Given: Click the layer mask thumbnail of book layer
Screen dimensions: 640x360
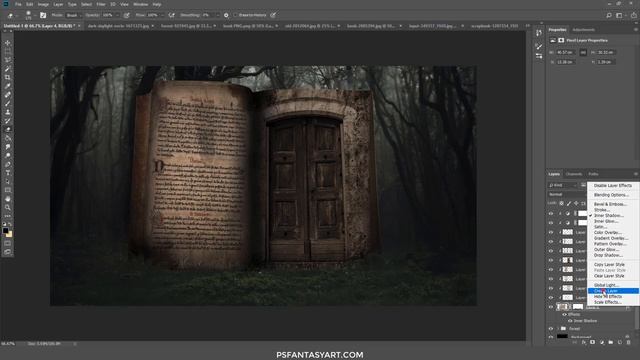Looking at the screenshot, I should click(x=578, y=307).
